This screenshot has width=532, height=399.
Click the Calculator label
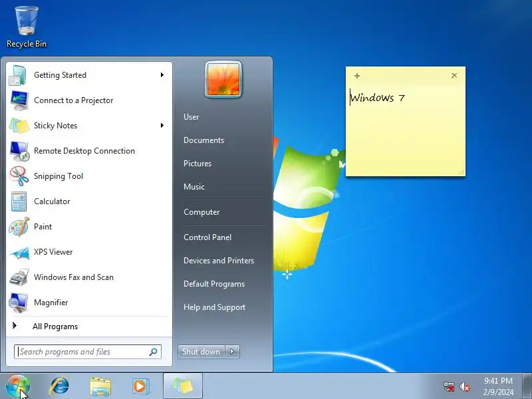(52, 201)
